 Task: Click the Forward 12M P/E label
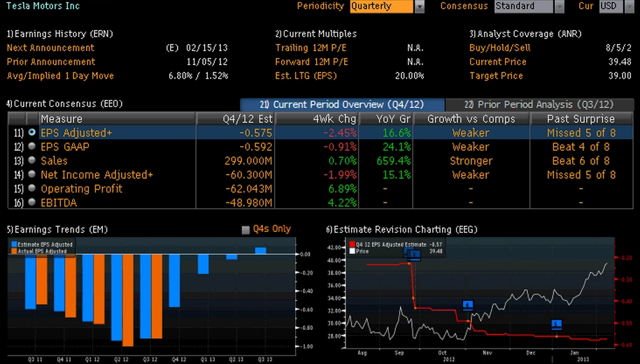[311, 61]
